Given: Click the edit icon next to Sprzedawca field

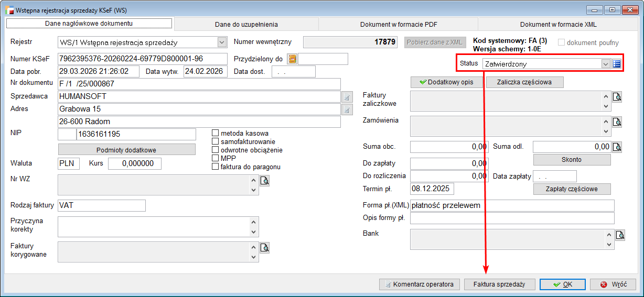Looking at the screenshot, I should (347, 97).
